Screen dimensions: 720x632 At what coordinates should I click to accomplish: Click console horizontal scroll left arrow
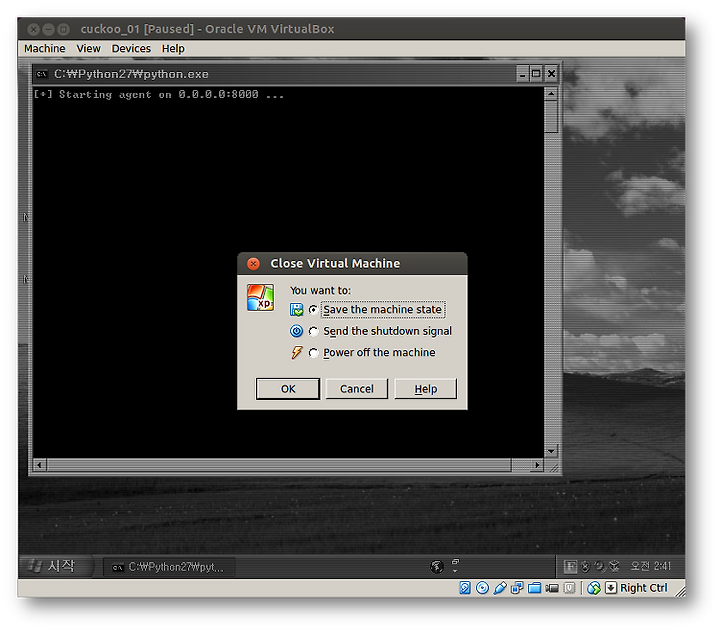pyautogui.click(x=39, y=465)
